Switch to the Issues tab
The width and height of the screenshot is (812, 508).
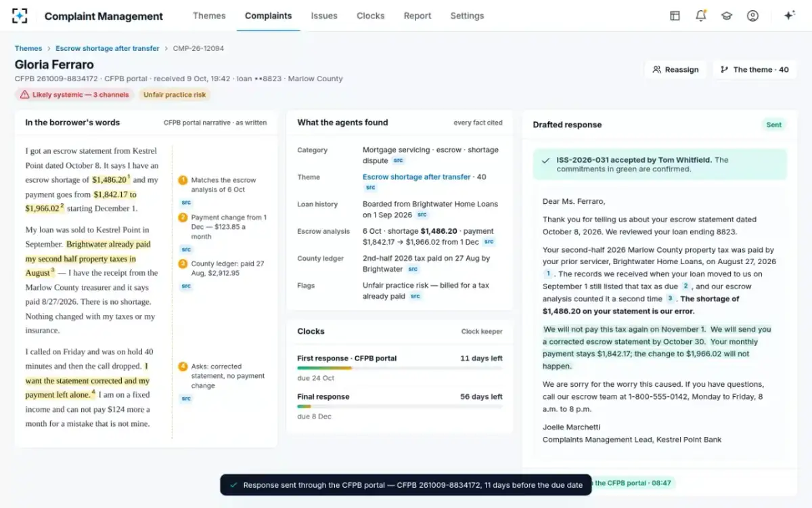(x=324, y=16)
